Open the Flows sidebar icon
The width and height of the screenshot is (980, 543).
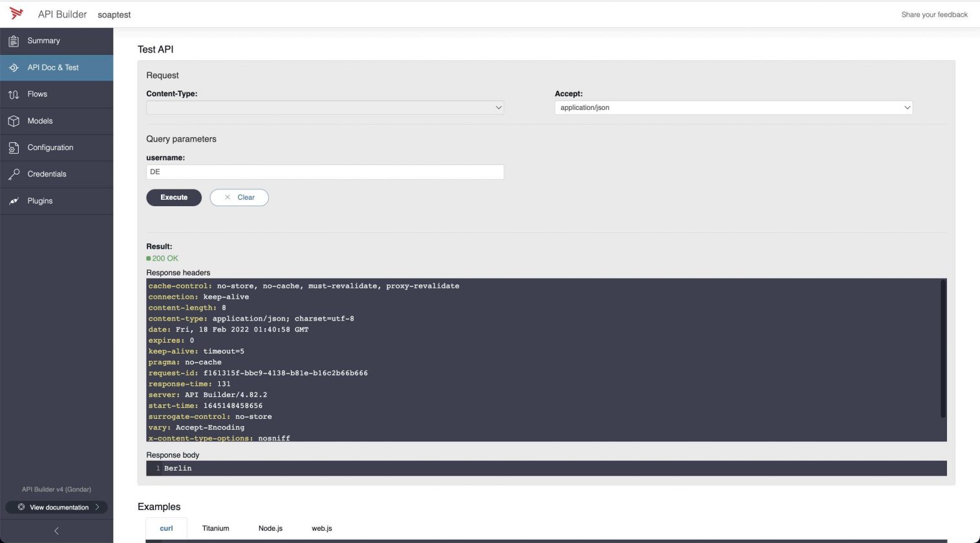point(14,94)
